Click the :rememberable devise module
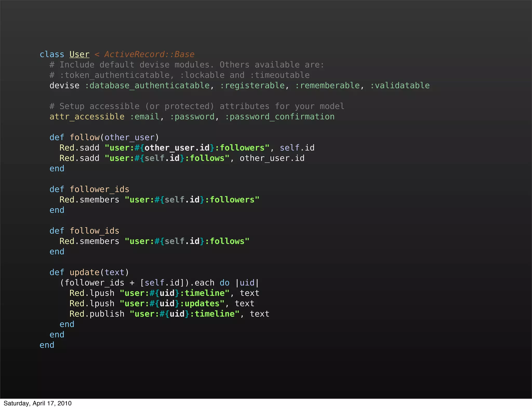Screen dimensions: 532x409 [x=327, y=85]
